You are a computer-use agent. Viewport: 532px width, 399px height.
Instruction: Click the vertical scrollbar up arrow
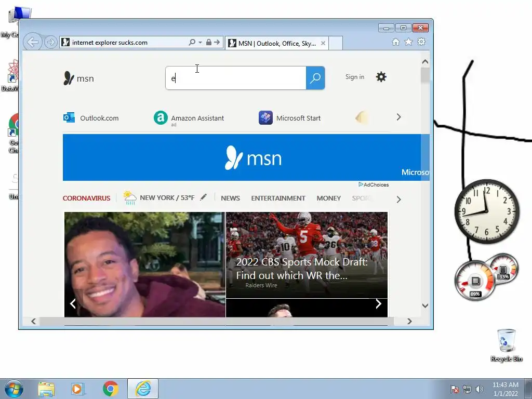(x=425, y=62)
